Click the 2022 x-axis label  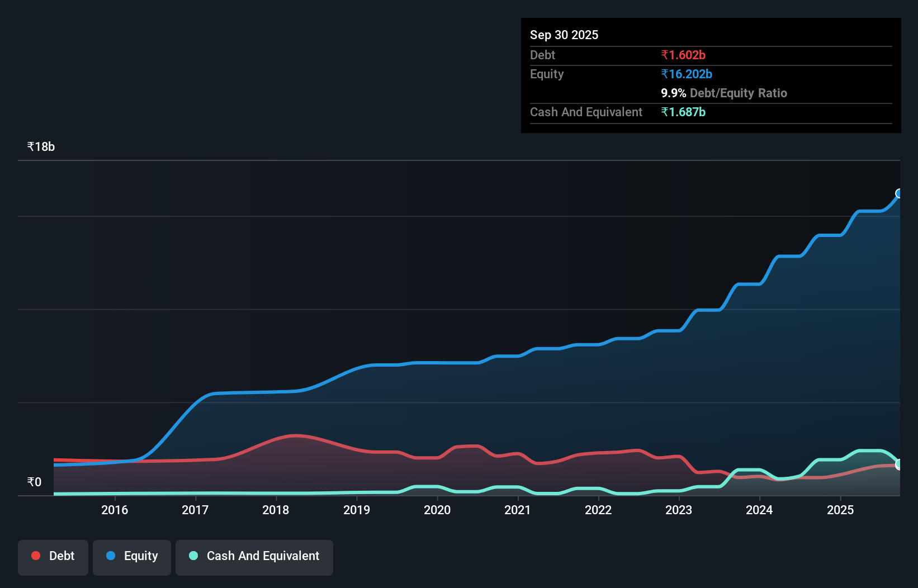[598, 510]
